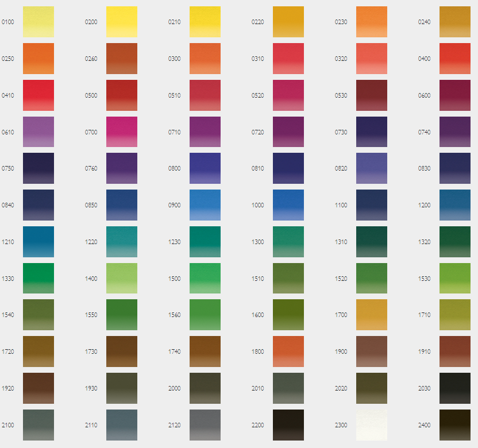This screenshot has width=478, height=448.
Task: Pick the blue-violet swatch 0800
Action: [x=205, y=168]
